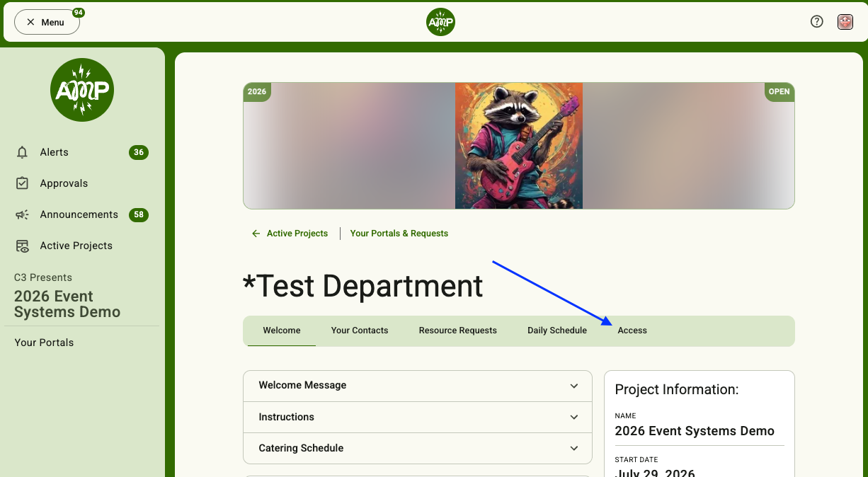Click the large AMP sidebar logo
The height and width of the screenshot is (477, 868).
click(x=82, y=90)
